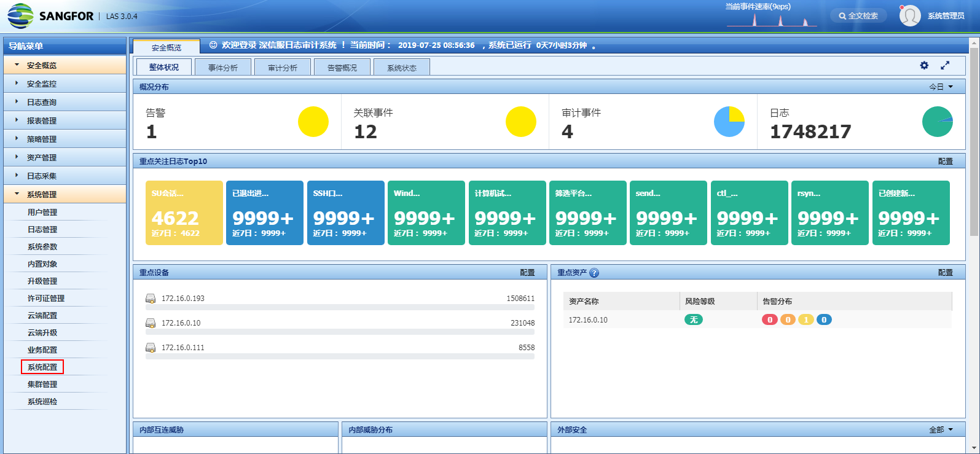Open 集群管理 submenu item
This screenshot has width=980, height=454.
(42, 385)
